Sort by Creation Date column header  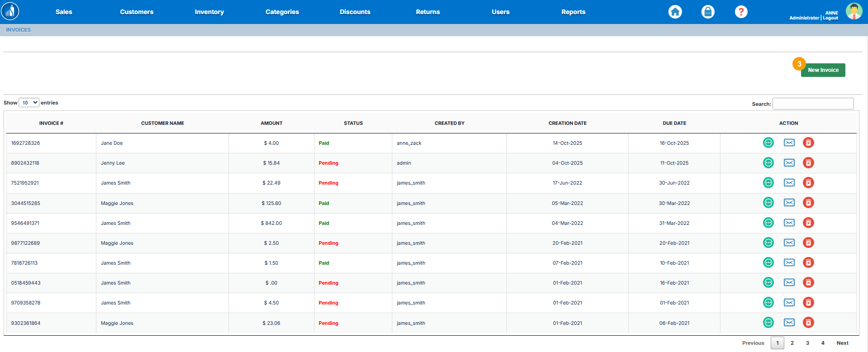pyautogui.click(x=567, y=123)
